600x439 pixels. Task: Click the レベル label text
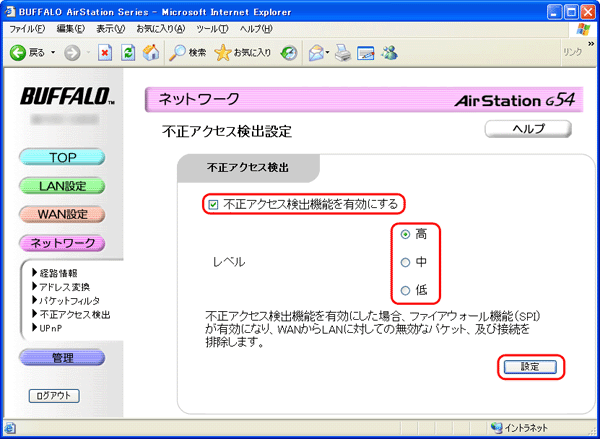(x=229, y=262)
